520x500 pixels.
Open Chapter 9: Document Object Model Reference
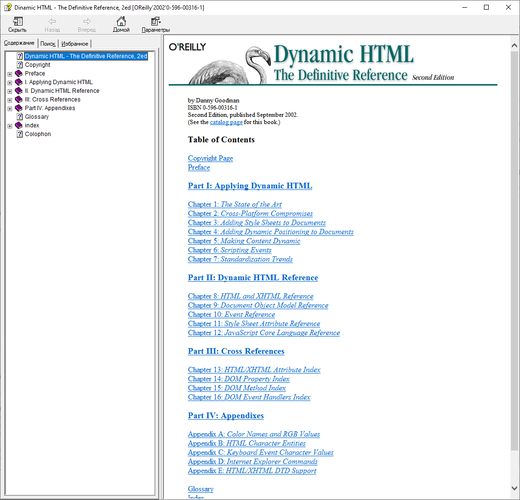(x=258, y=305)
